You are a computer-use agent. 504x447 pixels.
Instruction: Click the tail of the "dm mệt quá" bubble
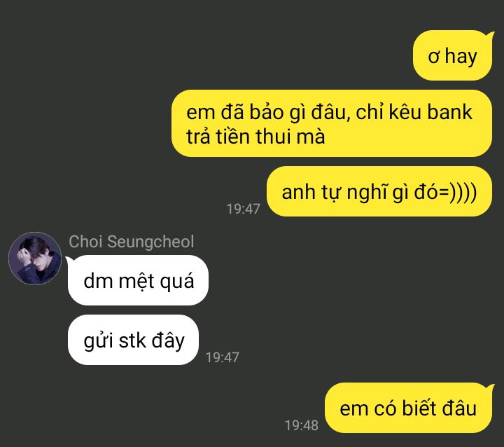pyautogui.click(x=69, y=259)
